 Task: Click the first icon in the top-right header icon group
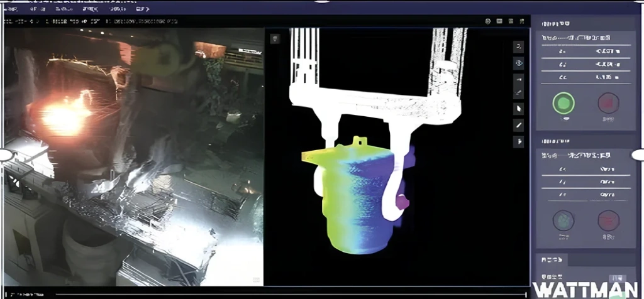click(489, 21)
